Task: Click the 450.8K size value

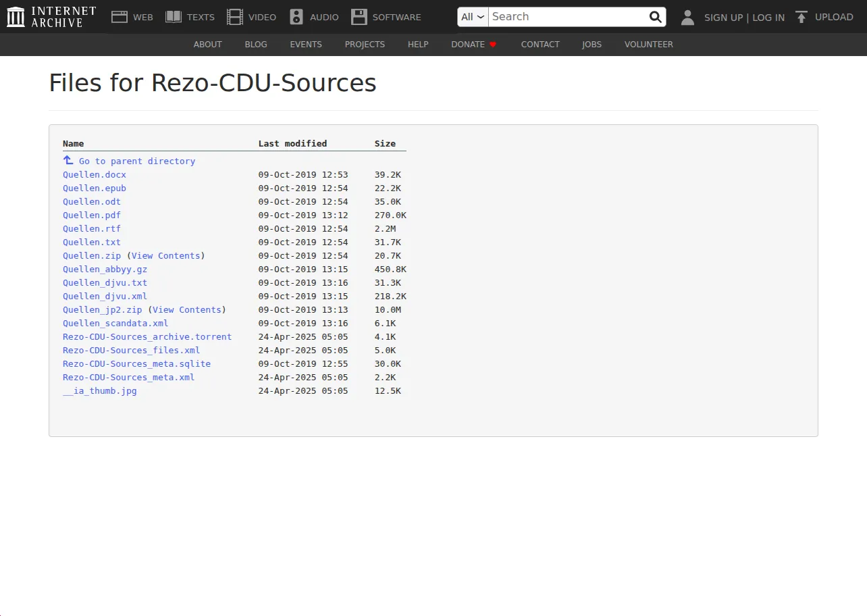Action: coord(390,269)
